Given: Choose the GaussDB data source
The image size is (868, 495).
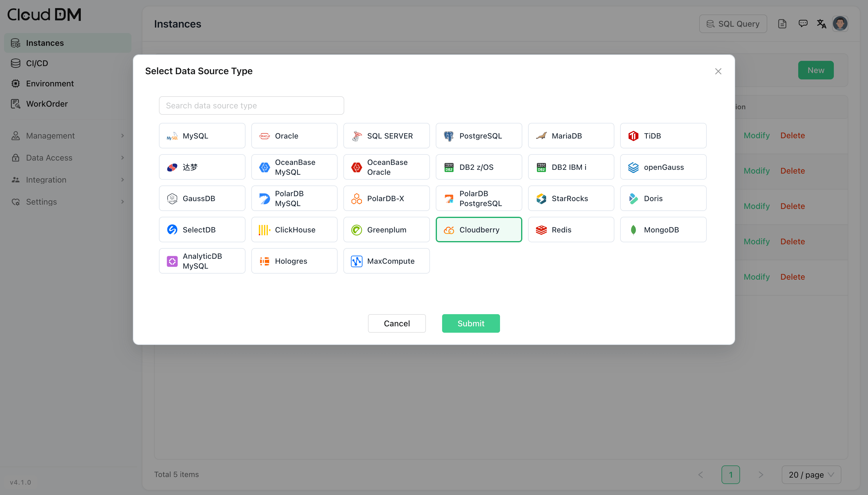Looking at the screenshot, I should [x=202, y=198].
